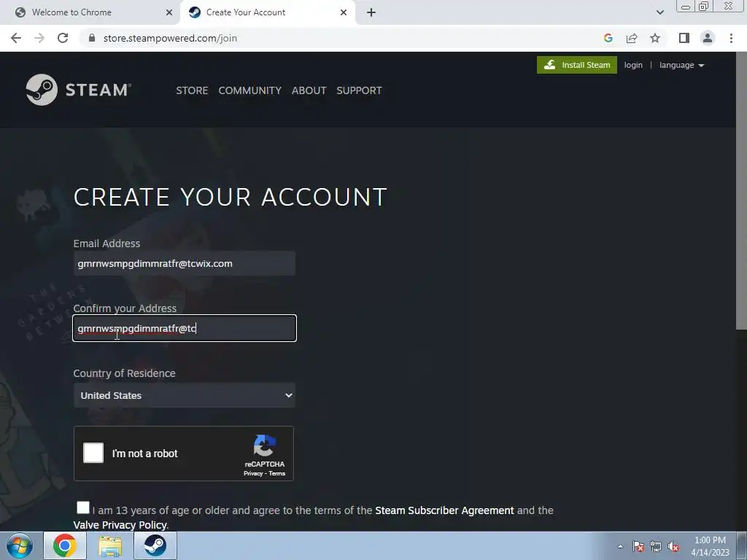Image resolution: width=747 pixels, height=560 pixels.
Task: Click the Chrome taskbar icon
Action: click(x=65, y=545)
